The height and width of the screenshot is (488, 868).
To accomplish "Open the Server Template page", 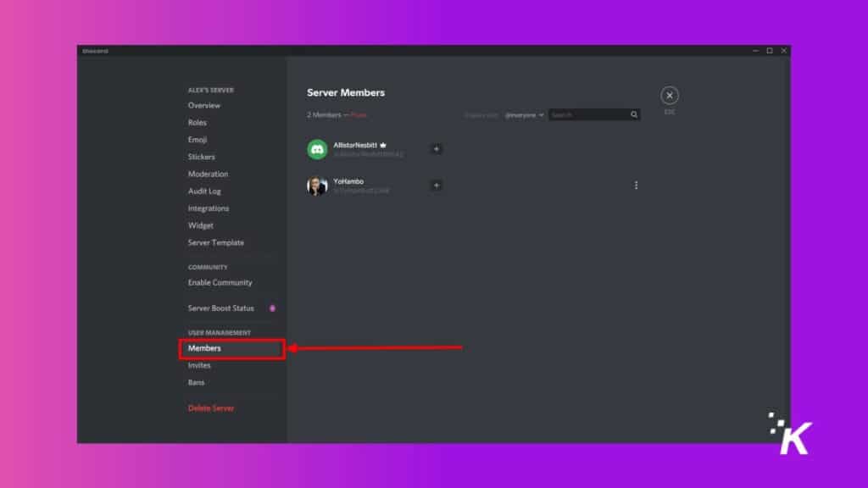I will coord(216,242).
